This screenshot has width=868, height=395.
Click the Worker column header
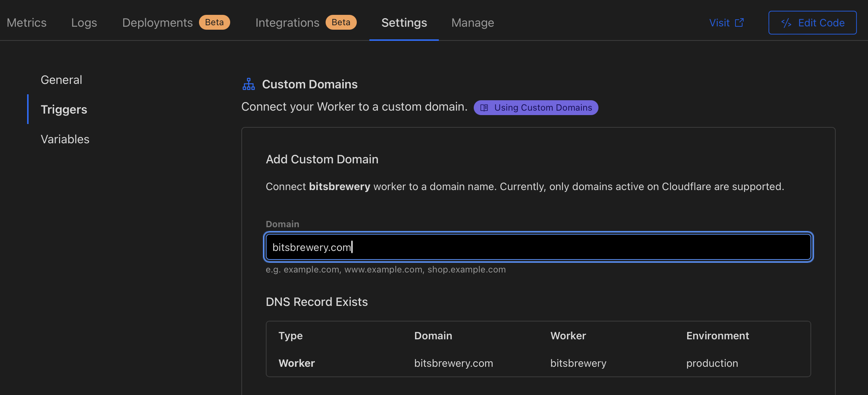[568, 336]
